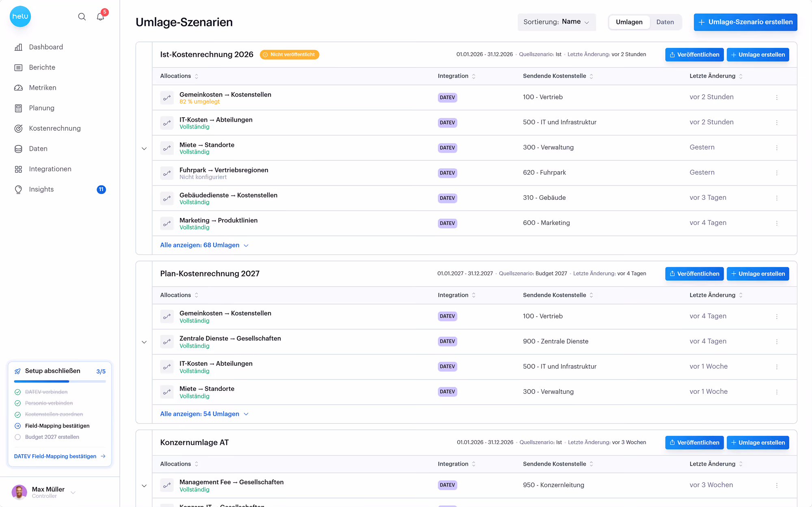Click the setup progress bar
This screenshot has height=507, width=812.
(60, 382)
